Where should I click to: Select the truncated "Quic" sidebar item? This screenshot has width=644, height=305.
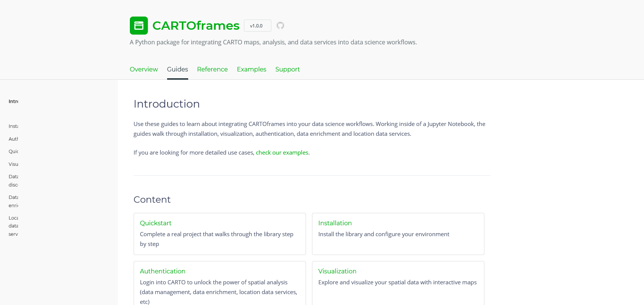point(14,152)
